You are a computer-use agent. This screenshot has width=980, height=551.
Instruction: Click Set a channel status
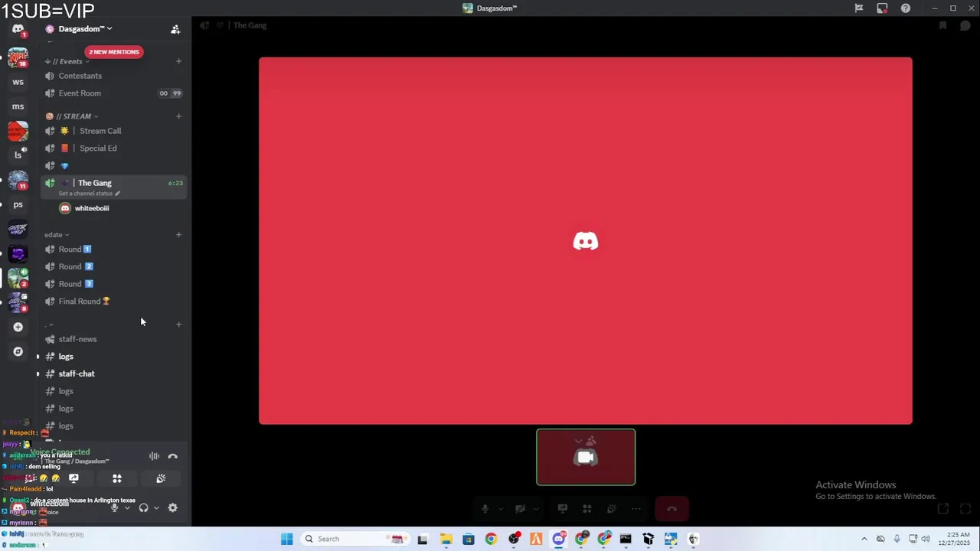click(x=89, y=194)
